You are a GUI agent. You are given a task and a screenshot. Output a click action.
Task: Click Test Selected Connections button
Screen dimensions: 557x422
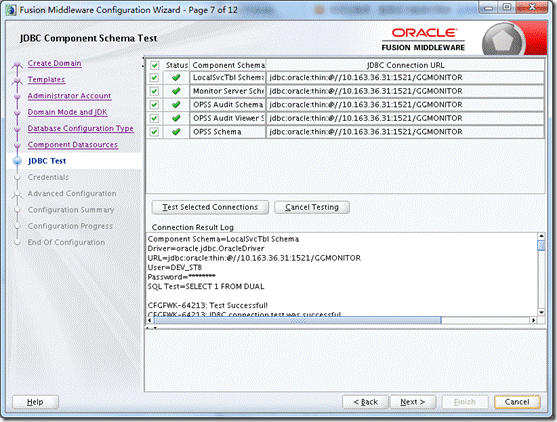coord(210,207)
